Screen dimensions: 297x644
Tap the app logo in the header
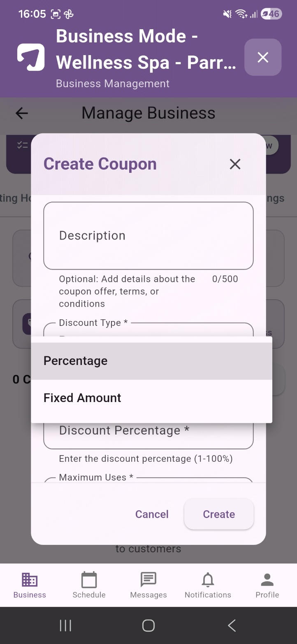pos(31,57)
